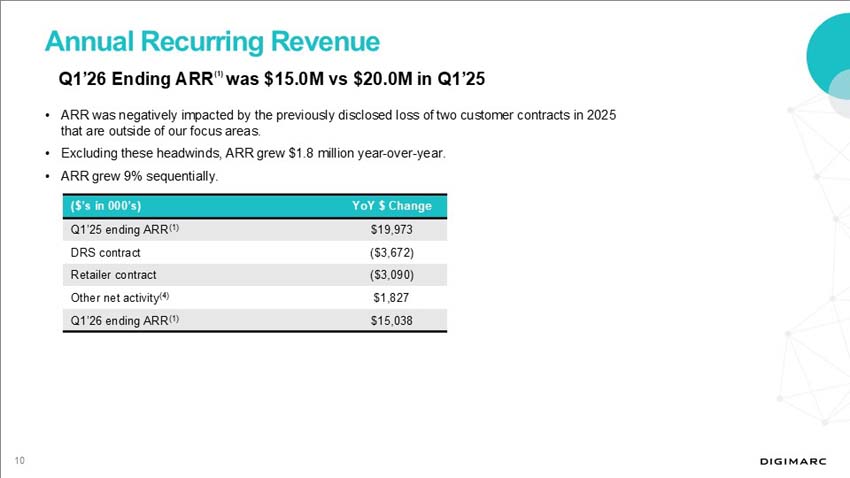850x478 pixels.
Task: Click the slide page number 10
Action: point(20,461)
